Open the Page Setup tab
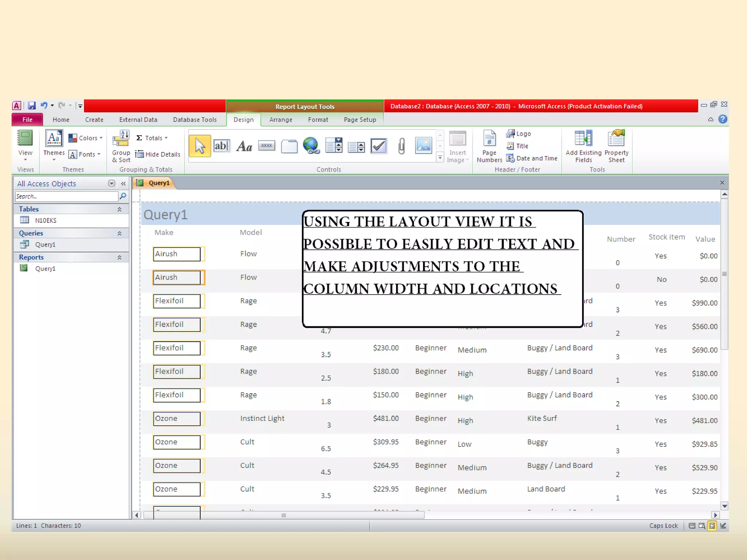The width and height of the screenshot is (747, 560). 360,120
